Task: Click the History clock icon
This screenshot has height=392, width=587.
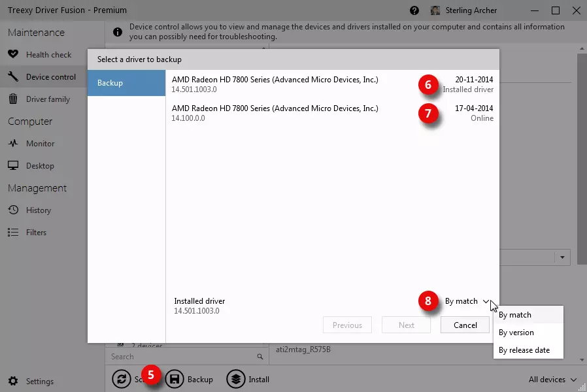Action: coord(13,210)
